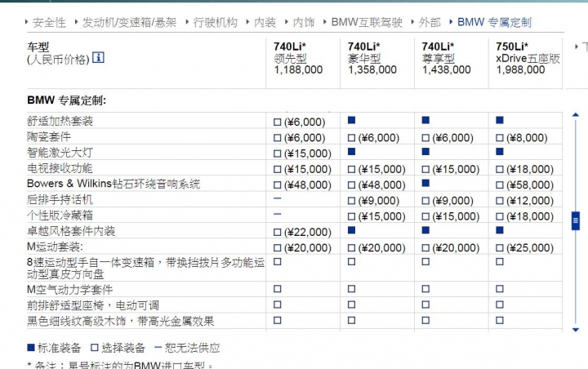
Task: Click the Bowers & Wilkins钻石环绕音响系统 row label
Action: click(114, 184)
